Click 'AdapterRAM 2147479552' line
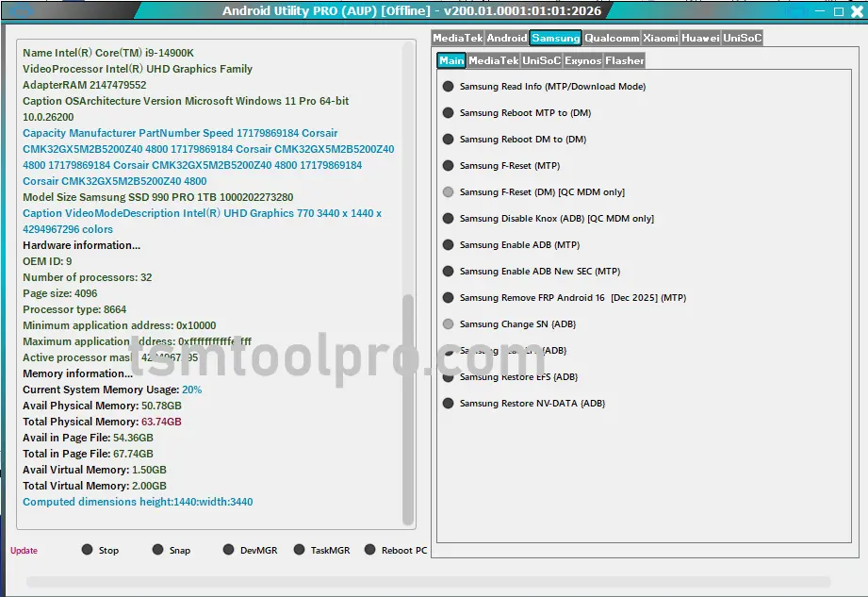This screenshot has width=868, height=597. point(85,85)
